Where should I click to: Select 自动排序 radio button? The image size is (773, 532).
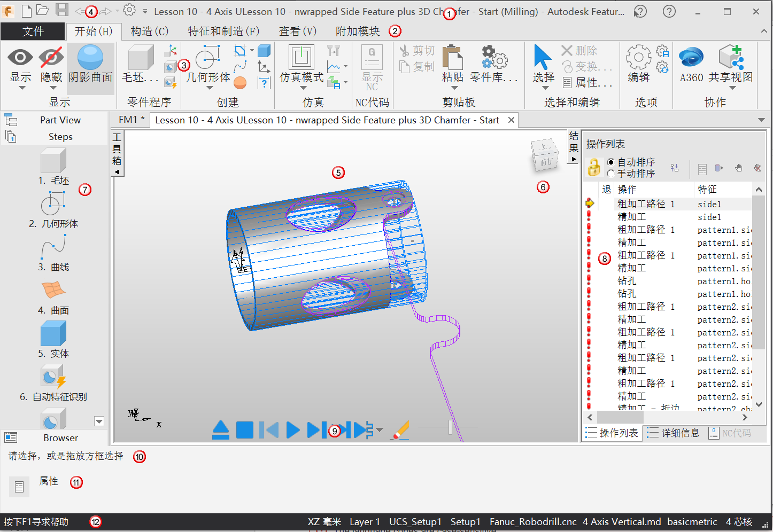[x=611, y=162]
